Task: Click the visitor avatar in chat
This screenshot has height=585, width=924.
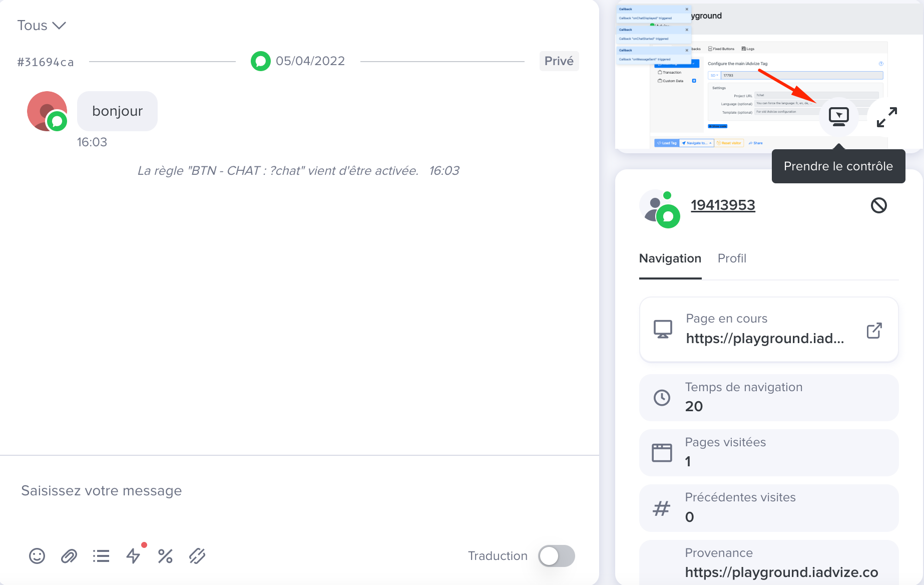Action: [x=47, y=111]
